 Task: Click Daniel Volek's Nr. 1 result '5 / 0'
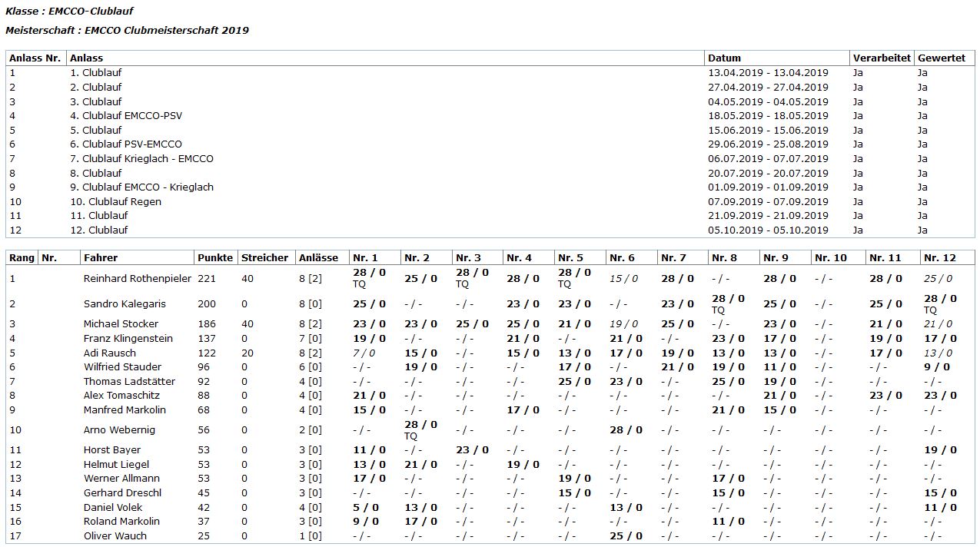366,508
